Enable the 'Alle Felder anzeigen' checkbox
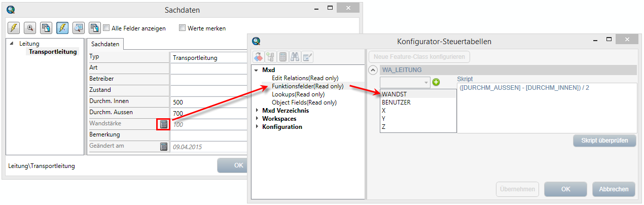This screenshot has height=205, width=644. click(106, 28)
